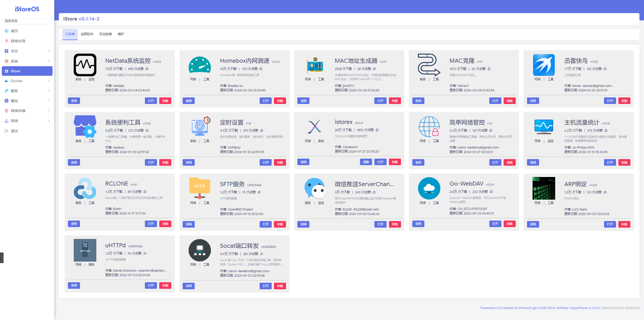The height and width of the screenshot is (320, 644).
Task: Click thumbs-up icon on NetData card
Action: (x=147, y=69)
